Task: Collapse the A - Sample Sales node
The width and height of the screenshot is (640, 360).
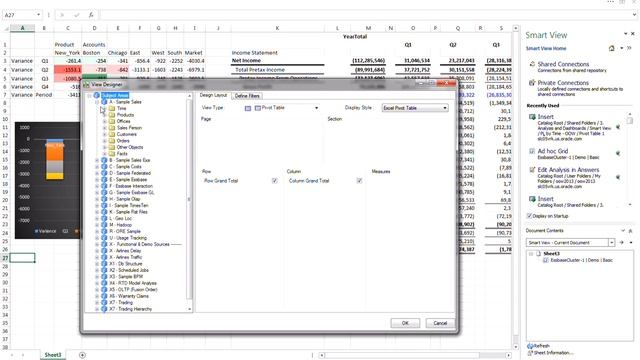Action: point(97,102)
